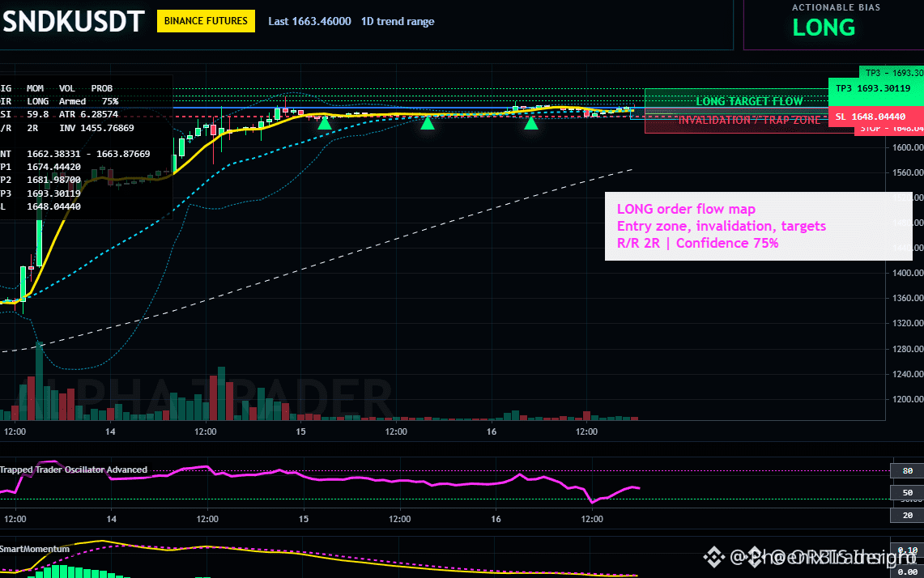The width and height of the screenshot is (924, 578).
Task: Click the SmartMomentum indicator title
Action: coord(35,549)
